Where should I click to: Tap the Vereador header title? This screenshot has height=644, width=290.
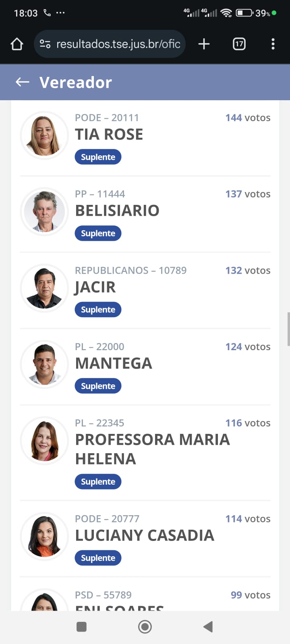[76, 82]
